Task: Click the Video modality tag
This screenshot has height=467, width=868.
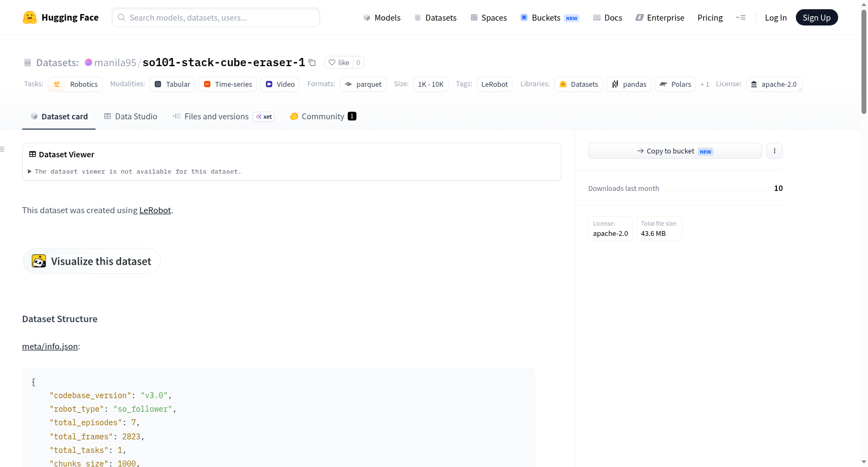Action: 280,84
